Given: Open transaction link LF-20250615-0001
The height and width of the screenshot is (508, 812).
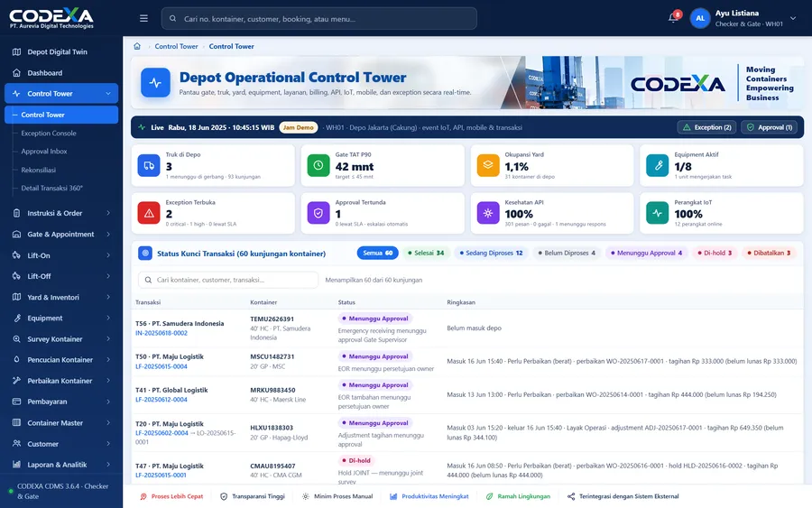Looking at the screenshot, I should click(x=161, y=475).
